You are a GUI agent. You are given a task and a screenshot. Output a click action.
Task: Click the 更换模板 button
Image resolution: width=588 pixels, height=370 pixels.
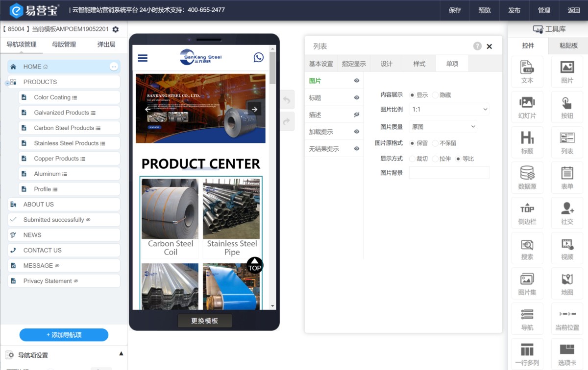click(204, 321)
